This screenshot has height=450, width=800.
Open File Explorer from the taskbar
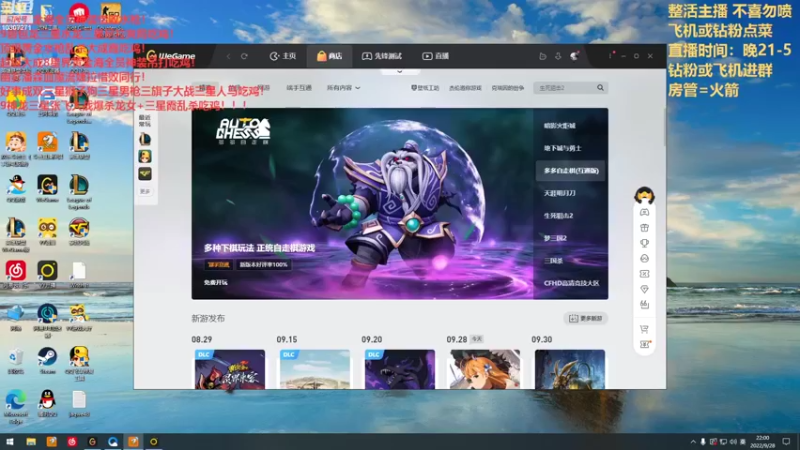click(x=31, y=442)
